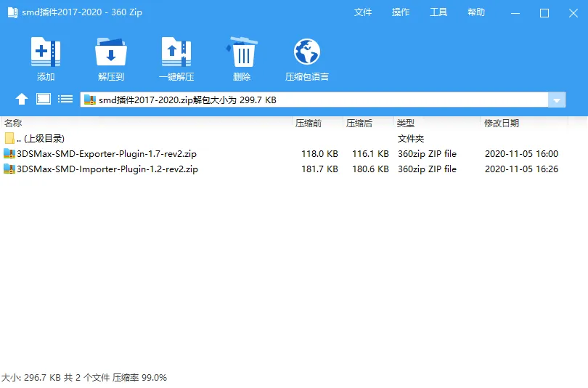The width and height of the screenshot is (588, 388).
Task: Click the 116.1 KB compressed size cell
Action: [x=370, y=154]
